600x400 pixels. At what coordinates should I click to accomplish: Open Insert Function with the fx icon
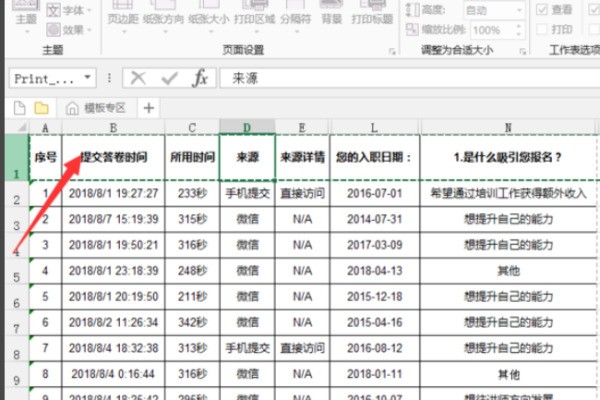[200, 78]
